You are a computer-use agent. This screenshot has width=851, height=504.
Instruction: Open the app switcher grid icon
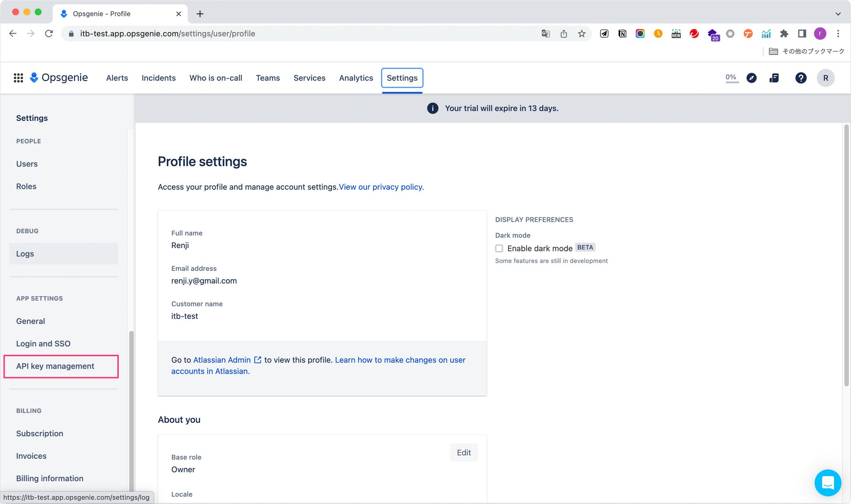click(x=18, y=78)
